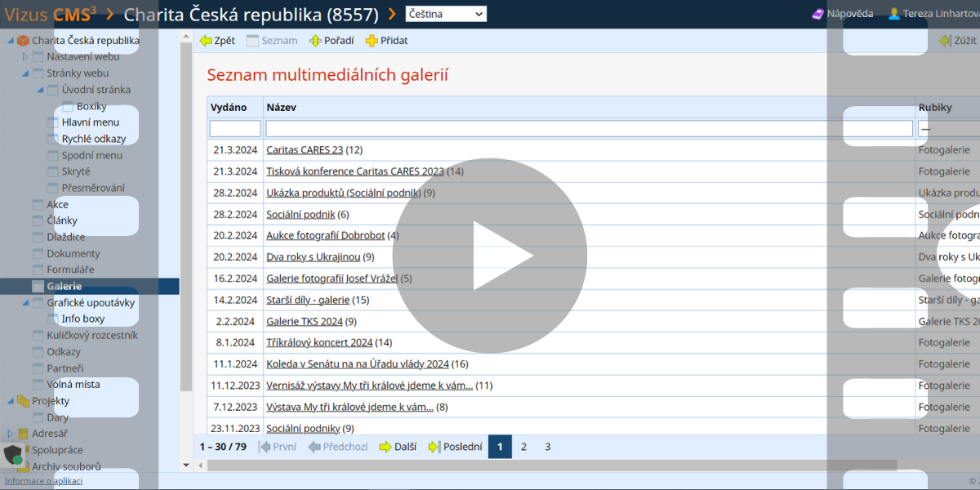Viewport: 980px width, 490px height.
Task: Select Volná místa in the tree
Action: [x=73, y=385]
